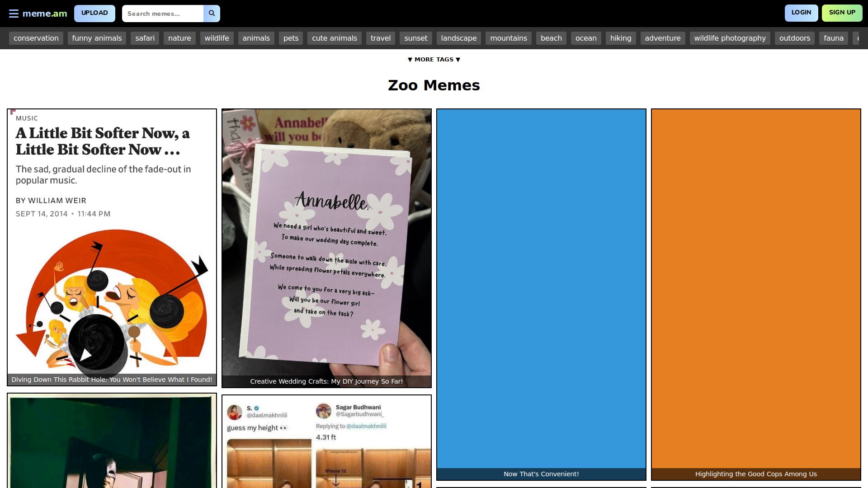Open the guess my height tweet meme

pyautogui.click(x=326, y=443)
